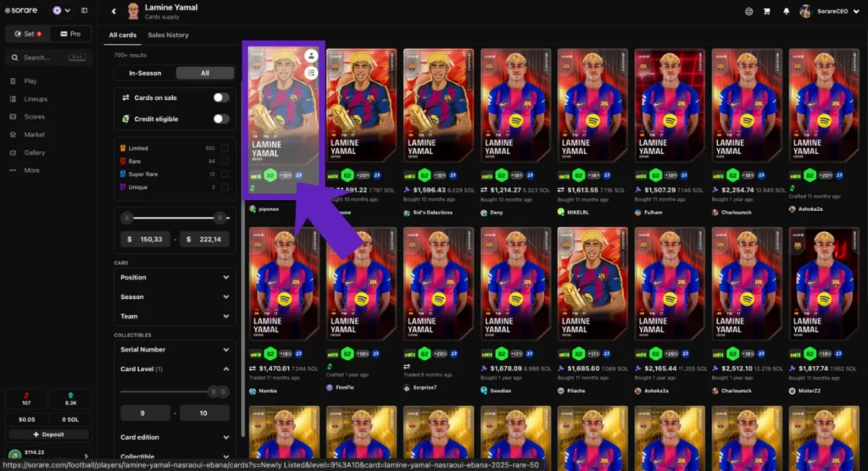Click the +20% bonus badge on Ashoka2a's crafted card
The width and height of the screenshot is (868, 471).
[826, 175]
